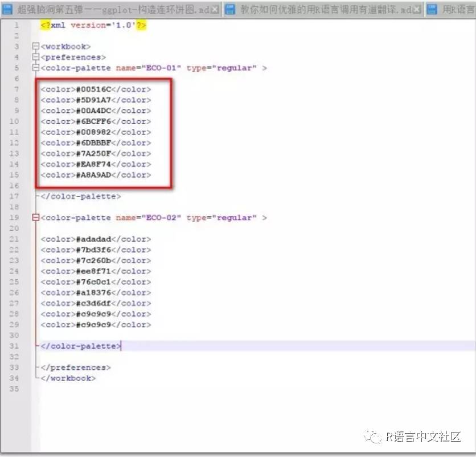Click line number 16 in the margin
Viewport: 476px width, 457px height.
14,186
